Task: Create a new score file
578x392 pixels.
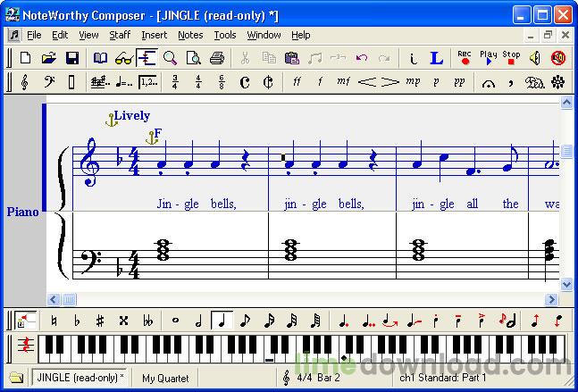Action: point(25,58)
